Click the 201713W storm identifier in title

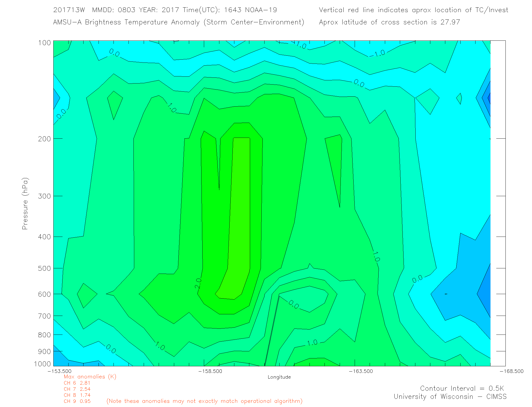pyautogui.click(x=69, y=10)
